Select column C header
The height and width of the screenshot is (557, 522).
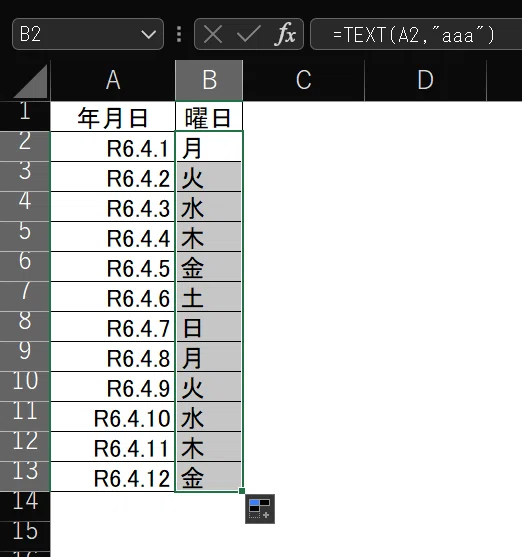pos(304,81)
